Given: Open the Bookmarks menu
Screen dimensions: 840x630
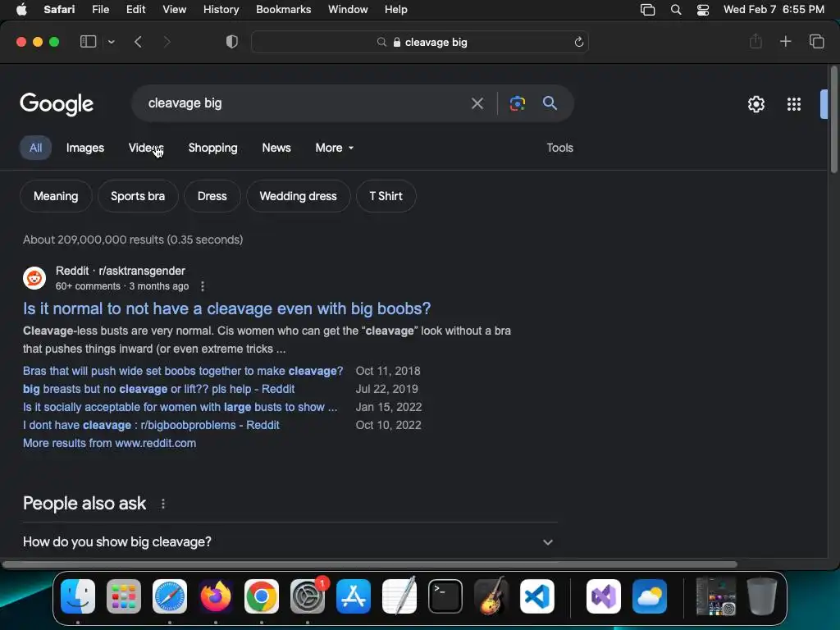Looking at the screenshot, I should click(283, 9).
